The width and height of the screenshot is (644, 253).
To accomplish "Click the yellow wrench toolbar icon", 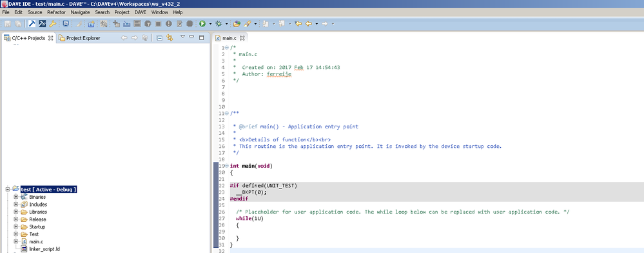I will pos(52,23).
